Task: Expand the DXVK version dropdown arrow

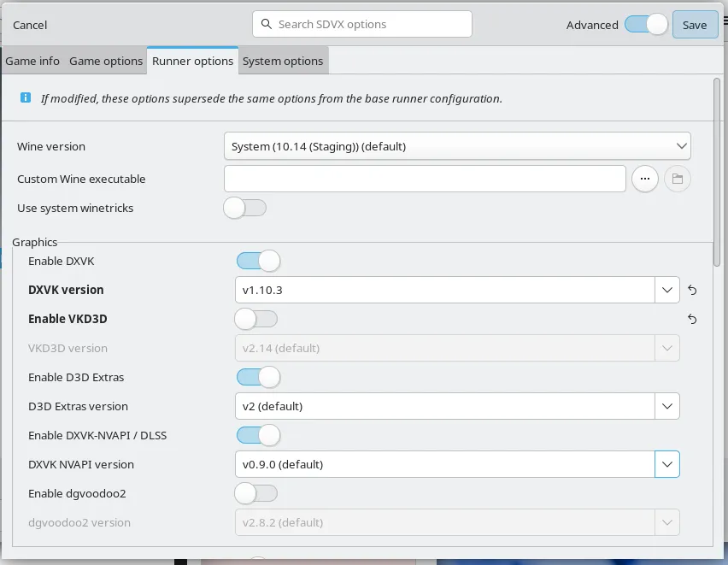Action: pyautogui.click(x=666, y=291)
